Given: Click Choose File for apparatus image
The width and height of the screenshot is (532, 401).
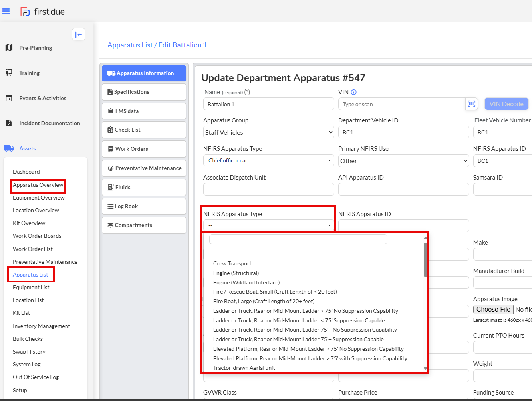Looking at the screenshot, I should (493, 310).
